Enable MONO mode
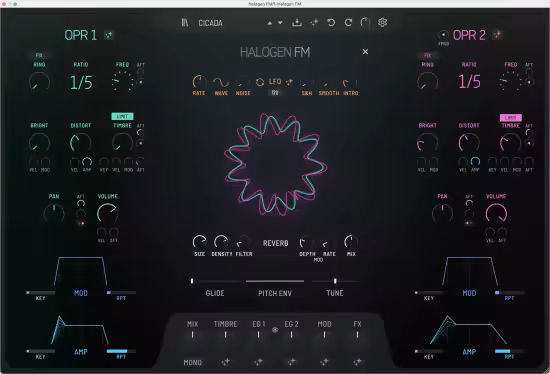 [193, 362]
